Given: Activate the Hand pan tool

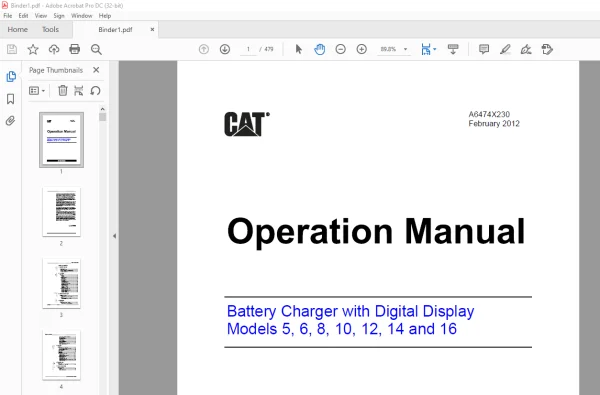Looking at the screenshot, I should tap(320, 49).
